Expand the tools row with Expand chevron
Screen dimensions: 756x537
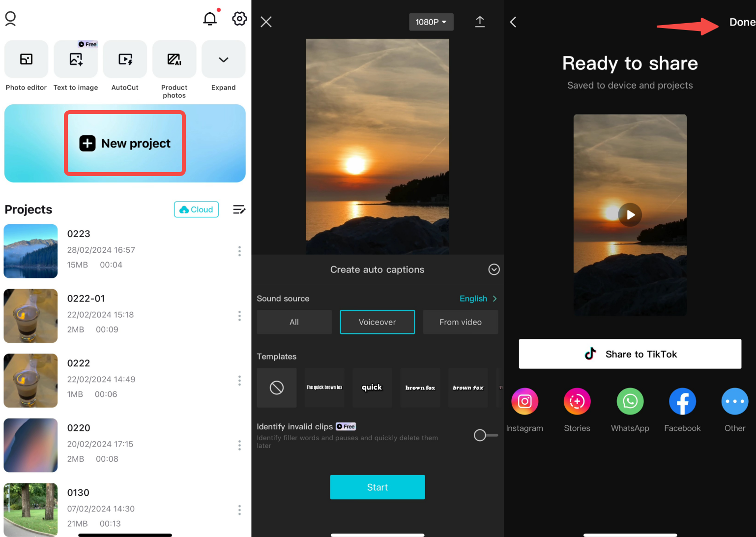pos(223,59)
